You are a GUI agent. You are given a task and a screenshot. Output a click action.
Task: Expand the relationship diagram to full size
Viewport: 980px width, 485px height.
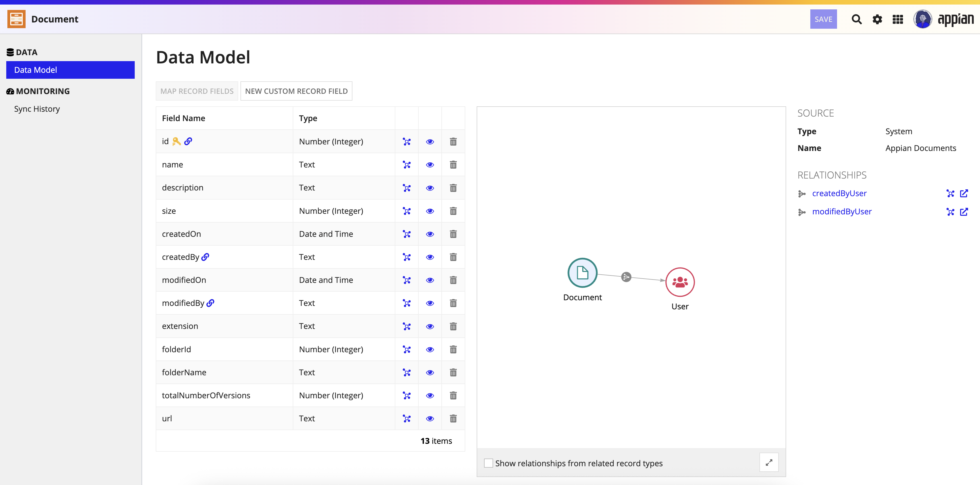tap(769, 463)
